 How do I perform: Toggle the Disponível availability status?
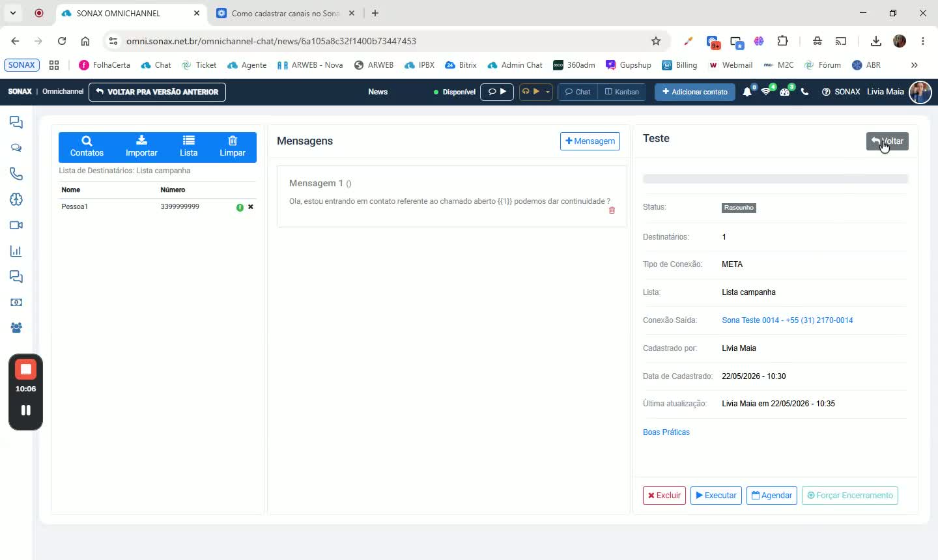point(455,92)
